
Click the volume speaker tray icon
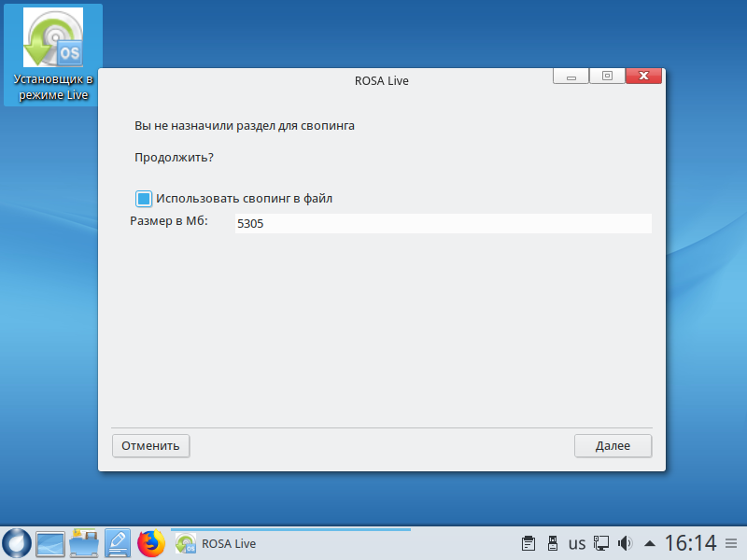[x=626, y=543]
